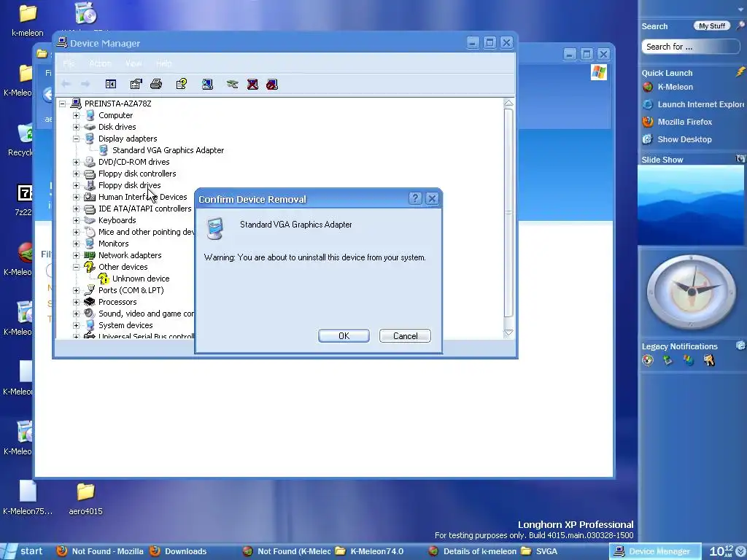Click the Help toolbar icon with question mark

point(182,85)
